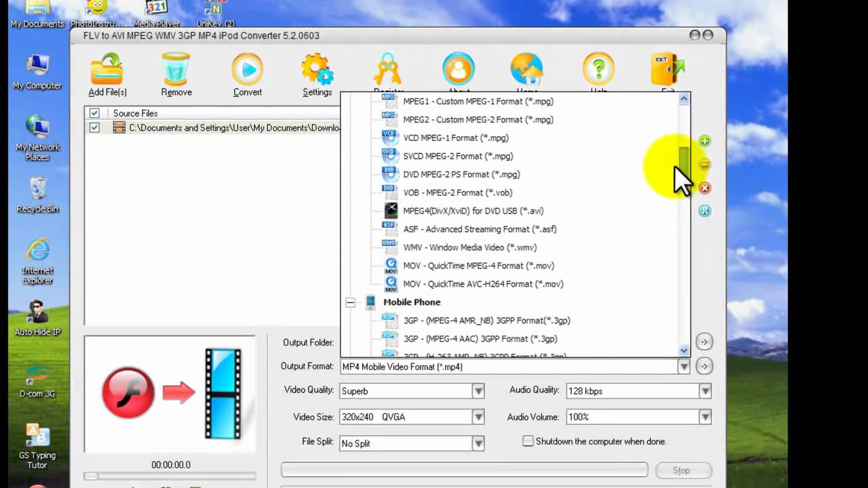Image resolution: width=868 pixels, height=488 pixels.
Task: Uncheck the source file row checkbox
Action: click(x=94, y=127)
